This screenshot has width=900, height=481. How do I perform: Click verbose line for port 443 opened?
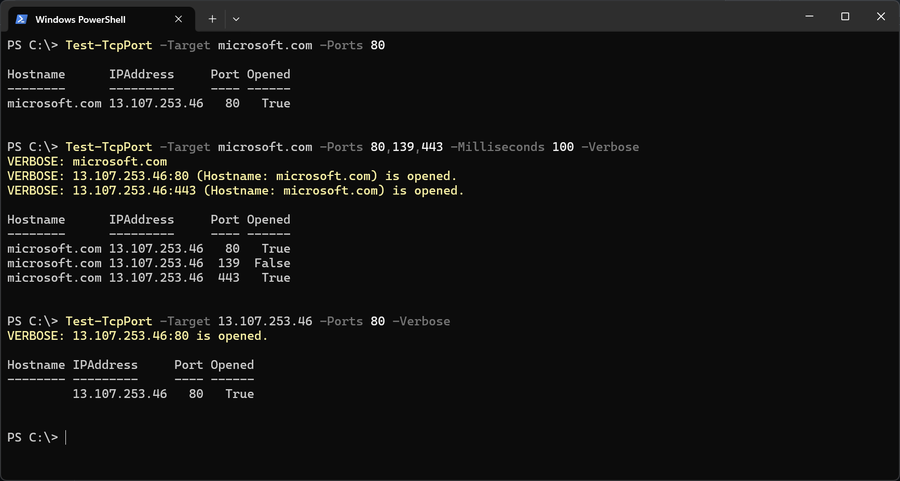tap(235, 191)
